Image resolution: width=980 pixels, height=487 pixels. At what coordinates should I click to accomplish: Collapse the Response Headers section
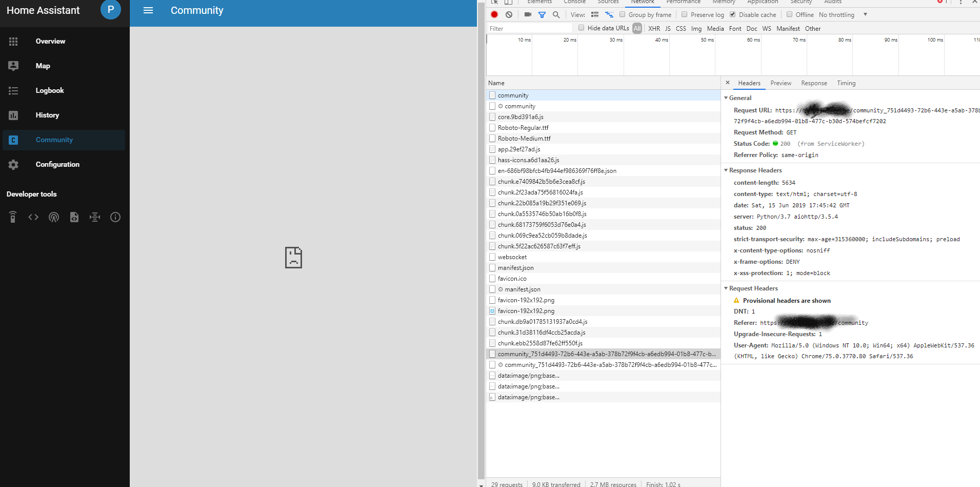[x=726, y=170]
